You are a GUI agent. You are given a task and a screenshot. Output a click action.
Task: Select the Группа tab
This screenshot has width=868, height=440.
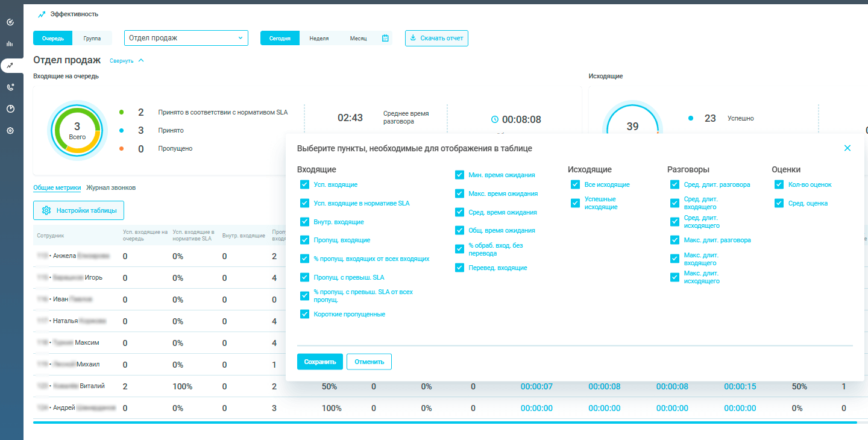92,38
